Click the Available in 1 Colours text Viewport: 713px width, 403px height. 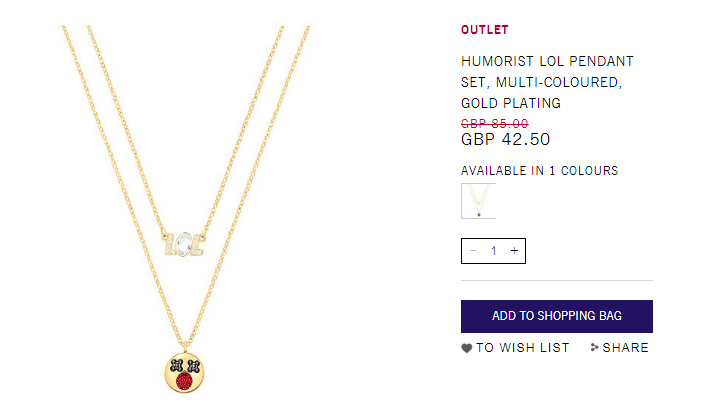[x=539, y=171]
